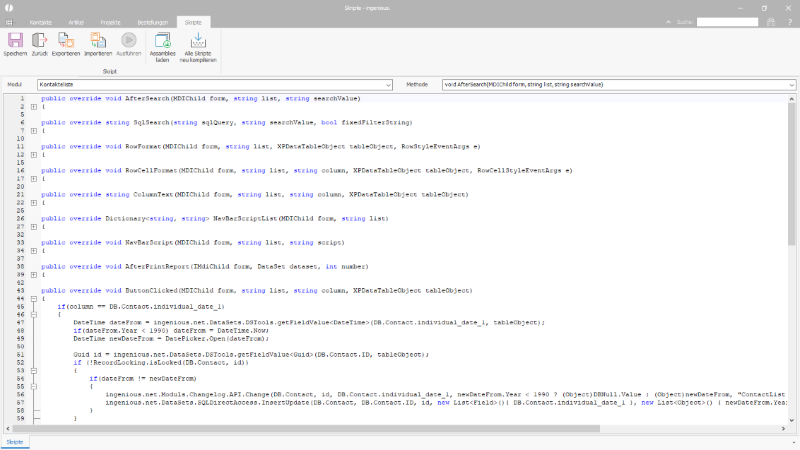Open the Projekte tab

click(110, 22)
